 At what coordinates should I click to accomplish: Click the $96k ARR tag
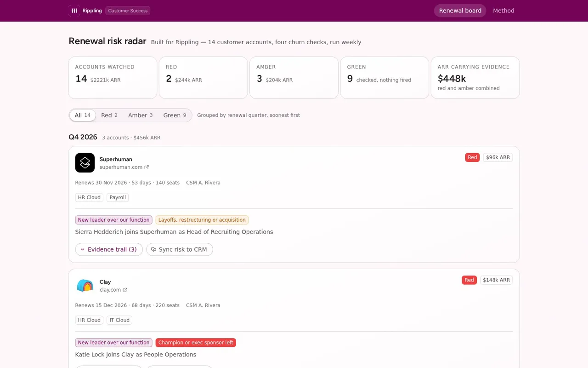(x=498, y=157)
